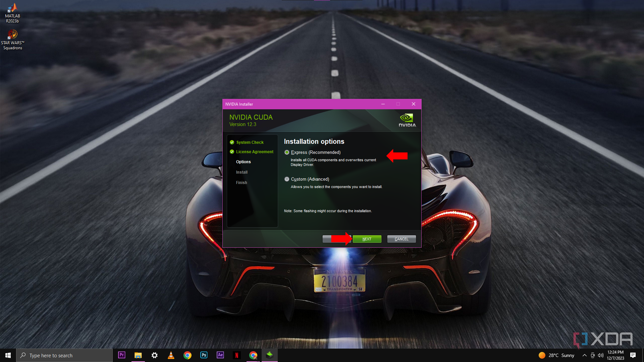644x362 pixels.
Task: Select Custom (Advanced) installation option
Action: coord(287,179)
